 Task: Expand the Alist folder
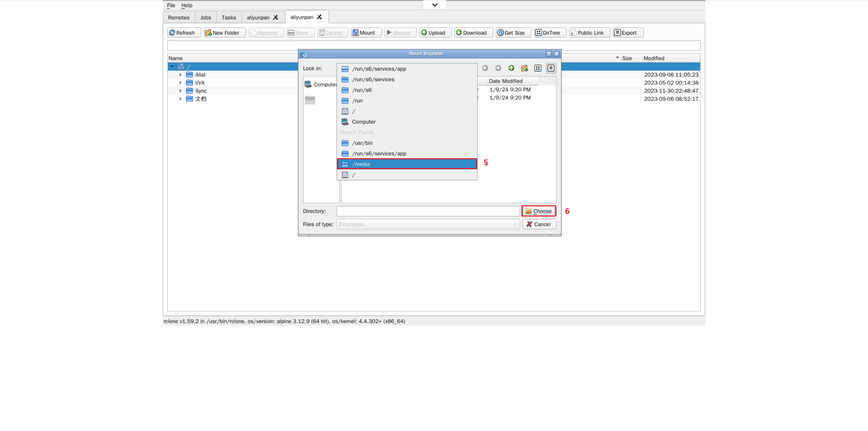(180, 75)
